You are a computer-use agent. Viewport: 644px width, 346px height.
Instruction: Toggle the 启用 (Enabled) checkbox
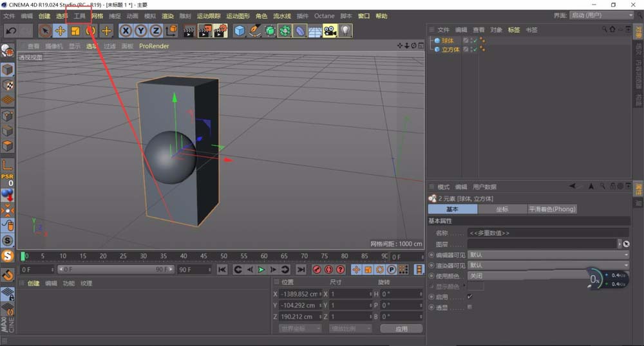coord(469,296)
